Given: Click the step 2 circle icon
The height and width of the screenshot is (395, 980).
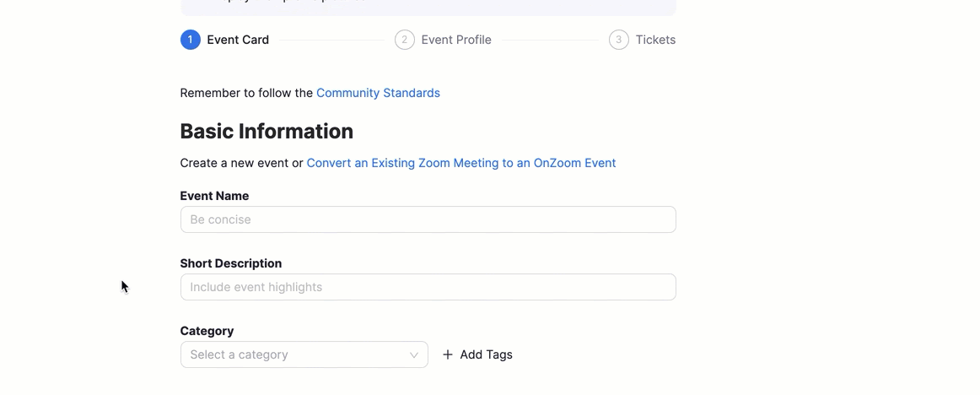Looking at the screenshot, I should (x=405, y=40).
